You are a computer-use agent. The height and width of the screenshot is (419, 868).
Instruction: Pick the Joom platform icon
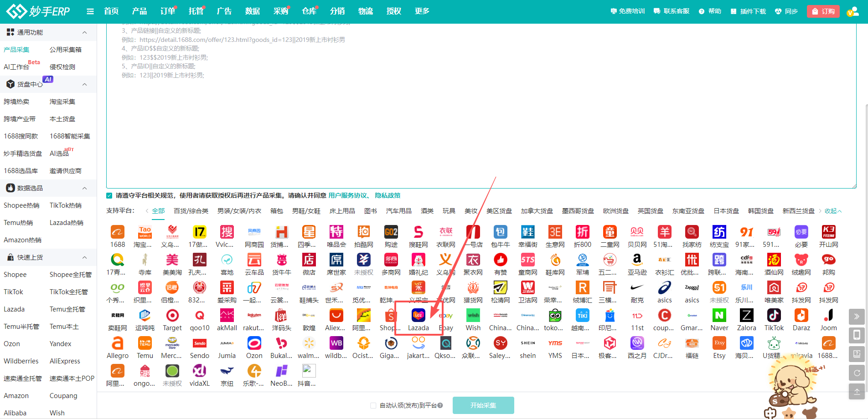point(829,316)
